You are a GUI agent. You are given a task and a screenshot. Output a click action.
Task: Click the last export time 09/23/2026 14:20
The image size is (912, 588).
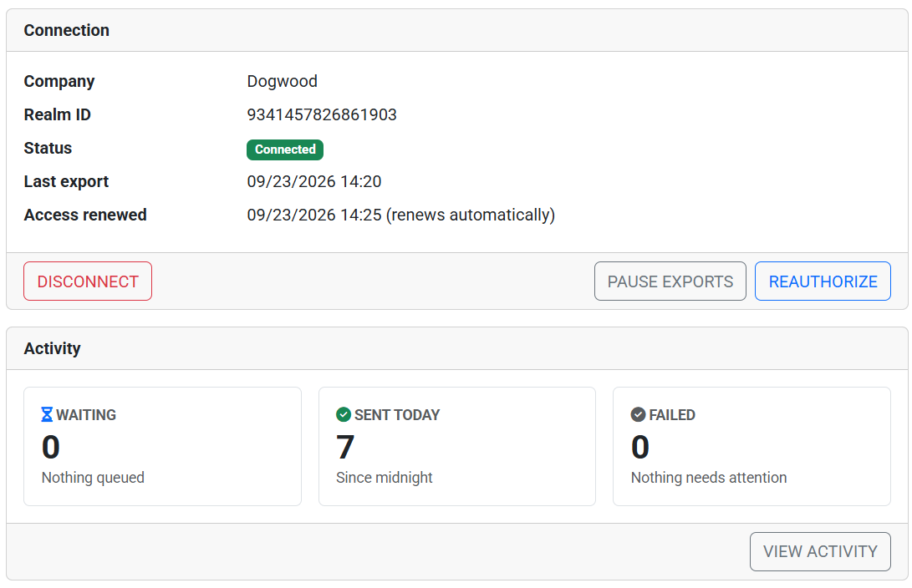click(x=314, y=181)
